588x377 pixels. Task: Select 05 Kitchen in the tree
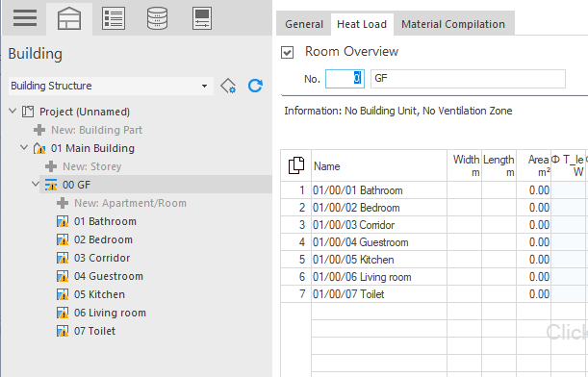coord(99,294)
